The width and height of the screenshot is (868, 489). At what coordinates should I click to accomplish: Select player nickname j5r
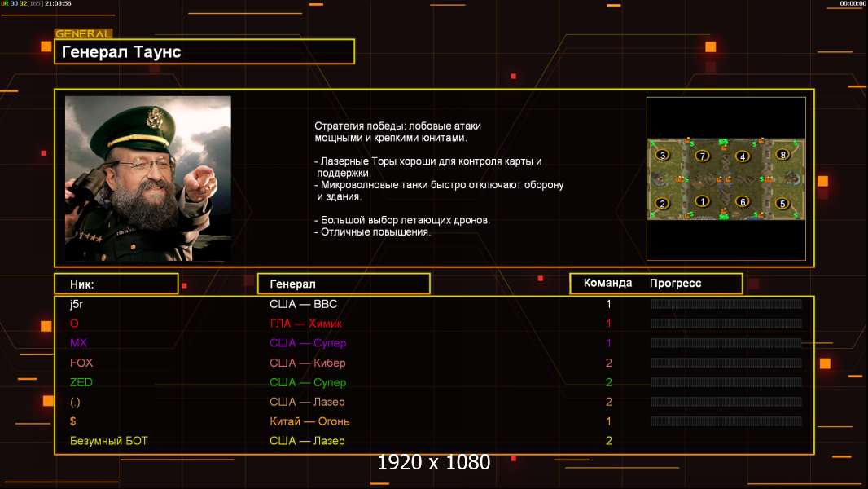(77, 304)
